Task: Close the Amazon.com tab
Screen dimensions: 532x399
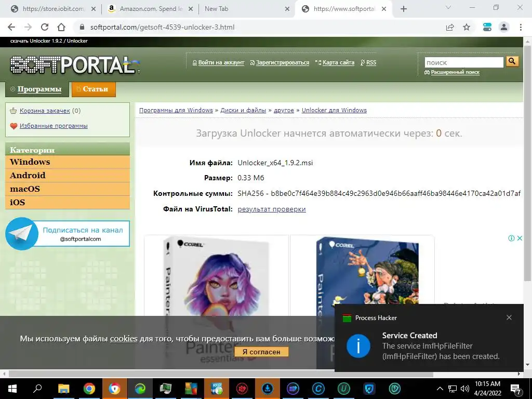Action: (x=191, y=9)
